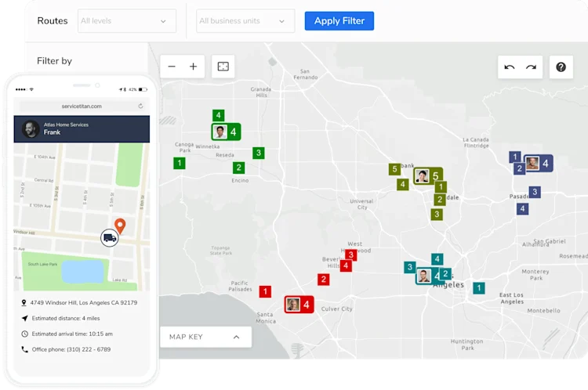Image resolution: width=588 pixels, height=390 pixels.
Task: Open the All levels dropdown
Action: pyautogui.click(x=127, y=21)
